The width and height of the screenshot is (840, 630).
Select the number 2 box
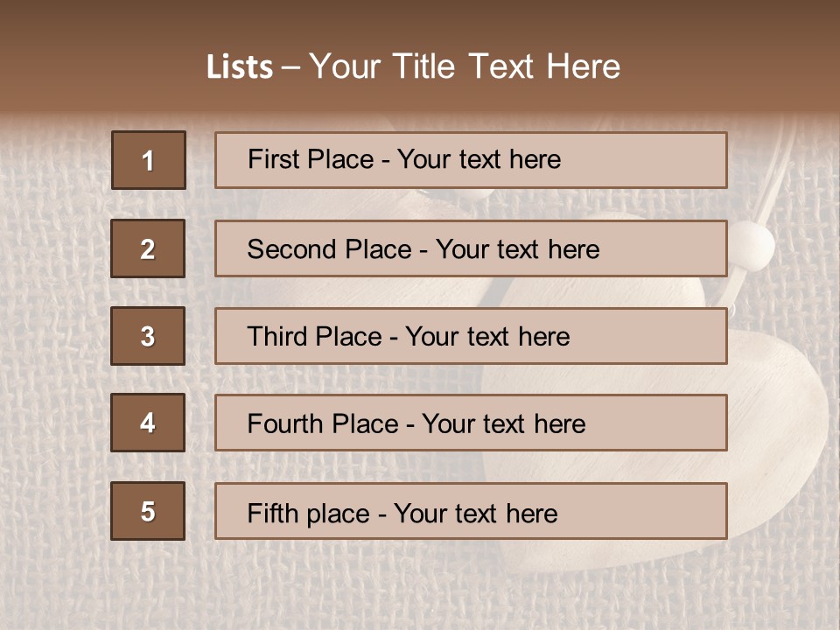click(x=148, y=248)
